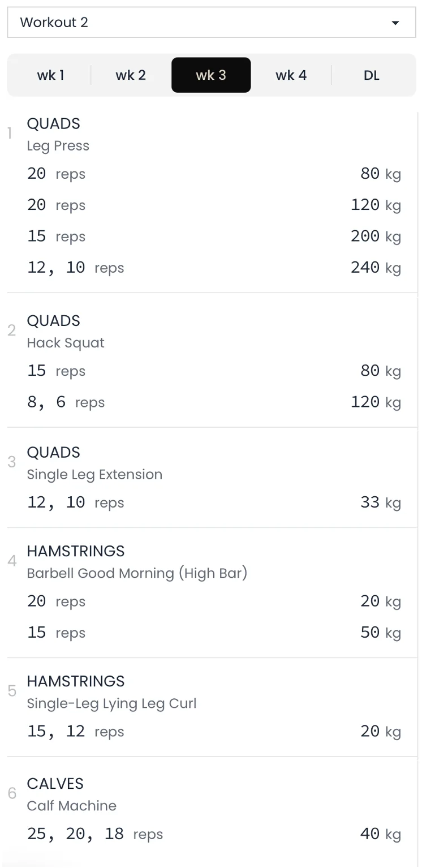Image resolution: width=422 pixels, height=868 pixels.
Task: Switch to the wk 4 tab
Action: [x=291, y=75]
